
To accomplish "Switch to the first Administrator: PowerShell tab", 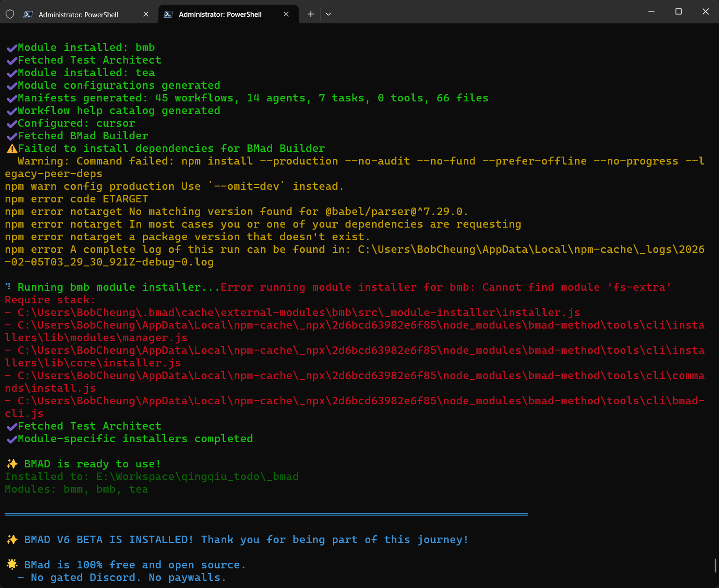I will [78, 14].
